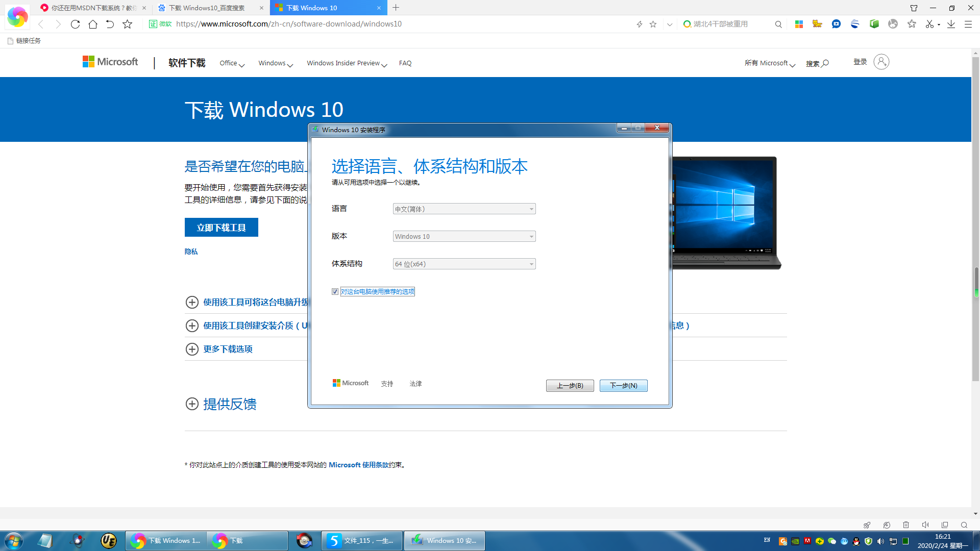Click the QQ penguin tray icon
Image resolution: width=980 pixels, height=551 pixels.
[856, 541]
